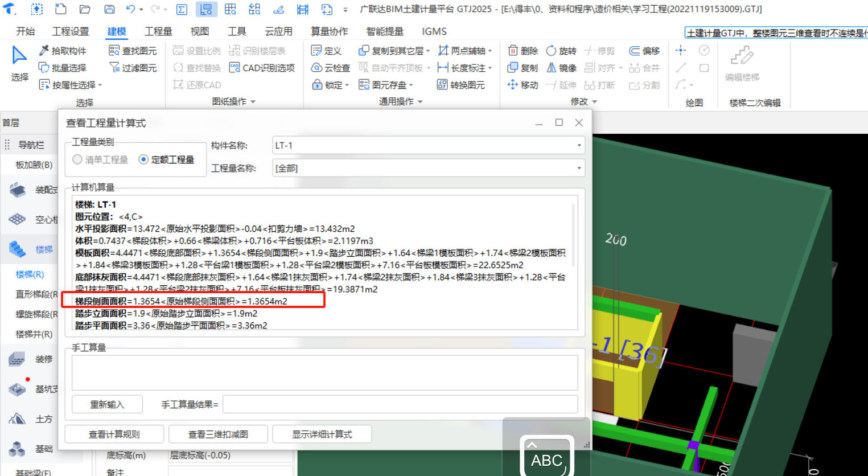Click the new file icon in the title bar
This screenshot has width=868, height=476.
pos(60,9)
